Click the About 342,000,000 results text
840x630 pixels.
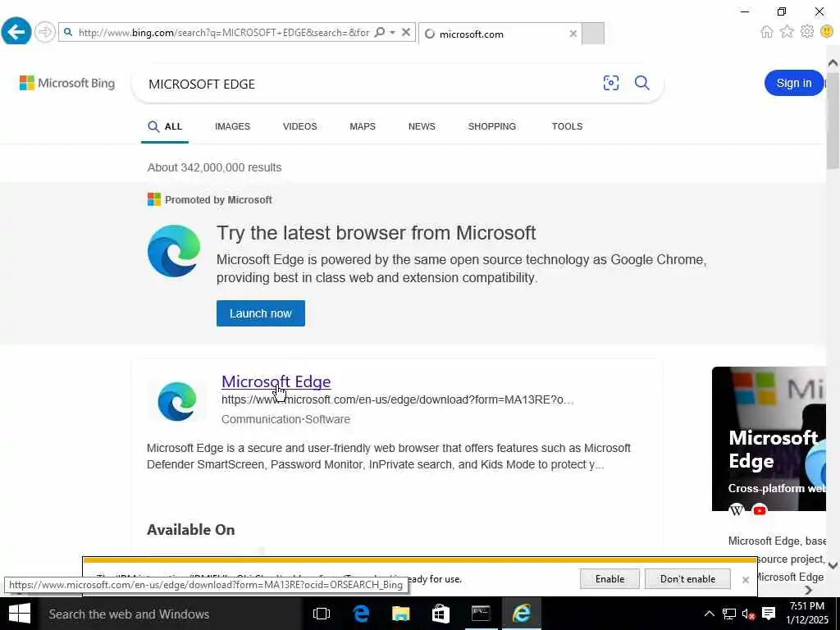point(214,167)
